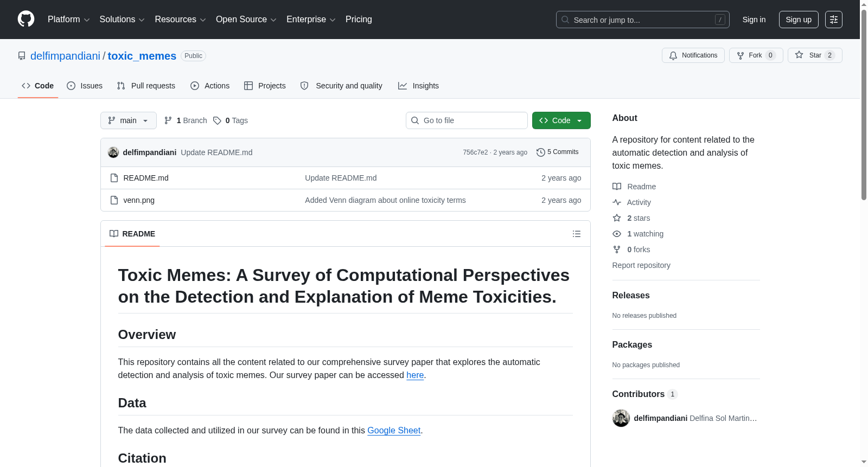This screenshot has width=868, height=467.
Task: Open the 'Update README.md' commit message in header
Action: 216,152
